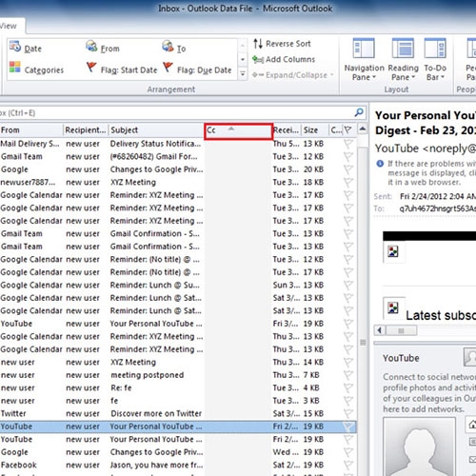Select 'Re: fe' email from new user

[178, 387]
